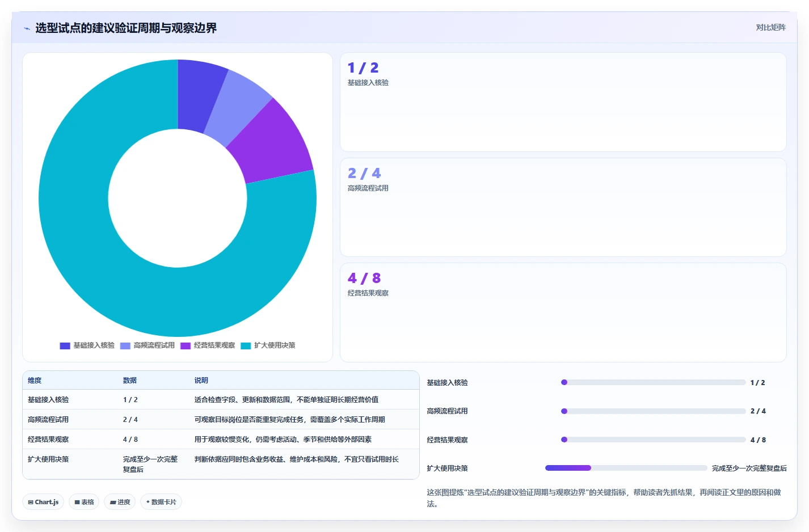809x532 pixels.
Task: Toggle the 基础接入核验 legend color box
Action: click(65, 345)
